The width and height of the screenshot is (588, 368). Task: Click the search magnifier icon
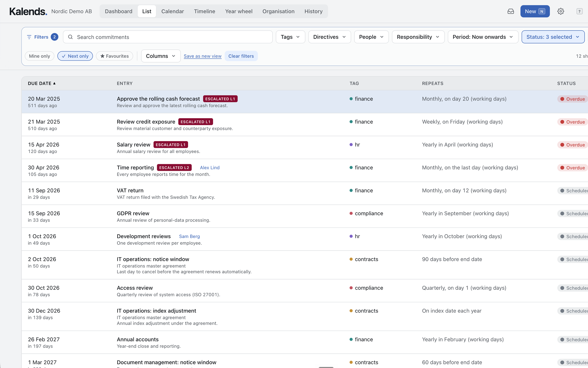pyautogui.click(x=70, y=37)
